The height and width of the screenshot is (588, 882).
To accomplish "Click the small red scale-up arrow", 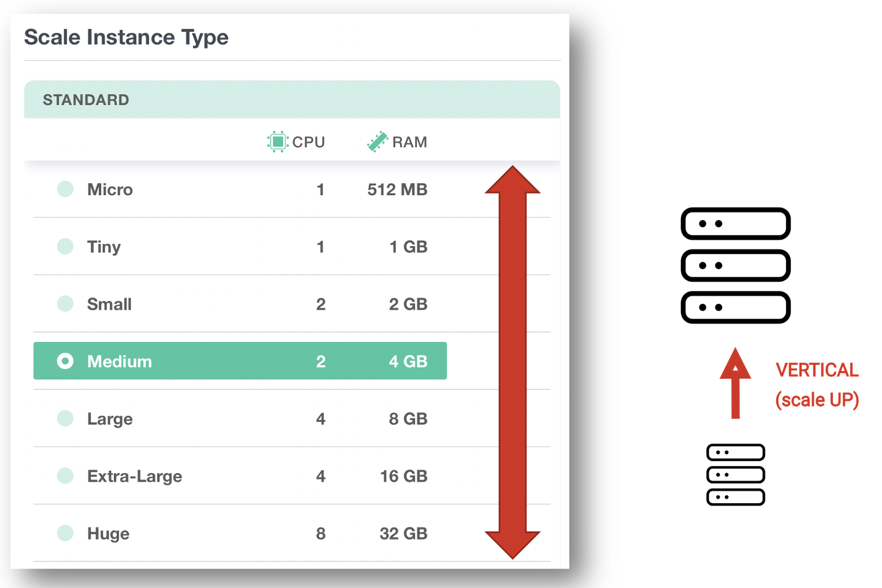I will [735, 383].
